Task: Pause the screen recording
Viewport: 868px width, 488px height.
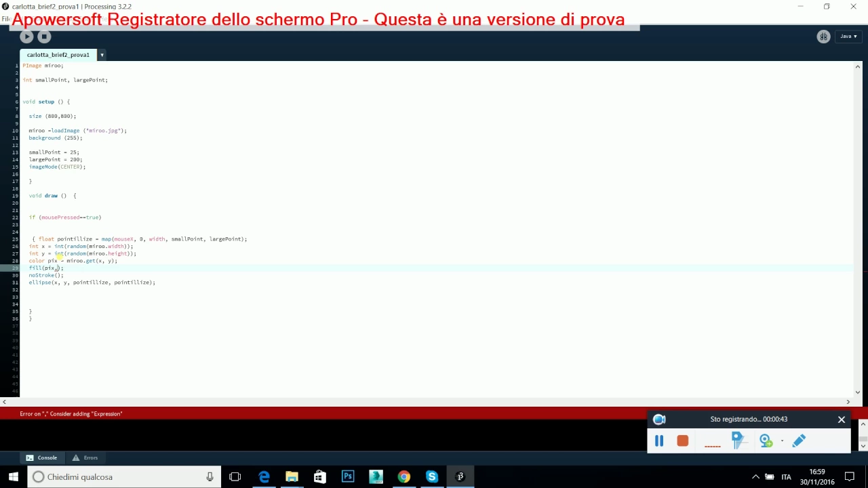Action: (659, 441)
